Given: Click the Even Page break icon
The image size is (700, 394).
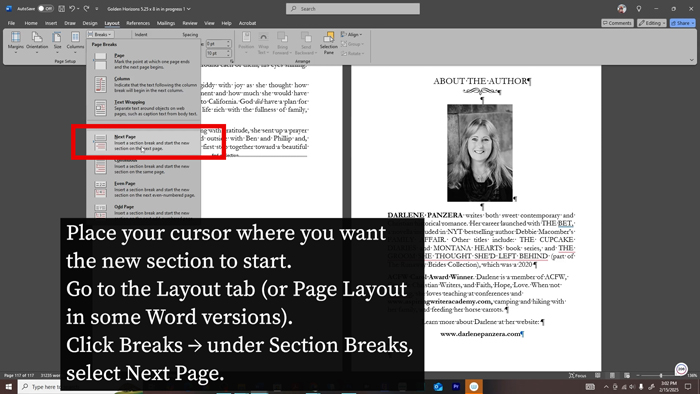Looking at the screenshot, I should (100, 189).
